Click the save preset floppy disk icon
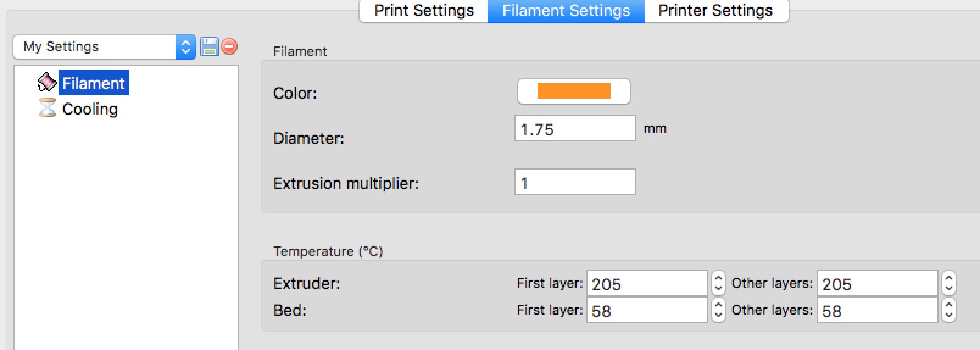The width and height of the screenshot is (980, 350). (209, 46)
